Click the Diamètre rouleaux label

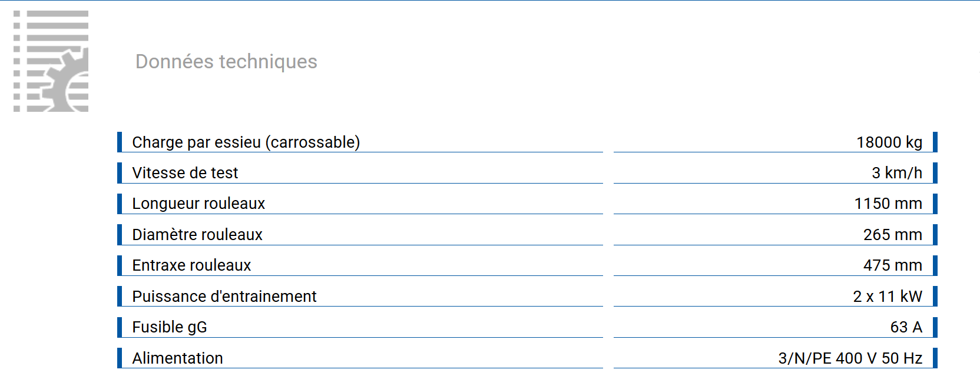[197, 235]
